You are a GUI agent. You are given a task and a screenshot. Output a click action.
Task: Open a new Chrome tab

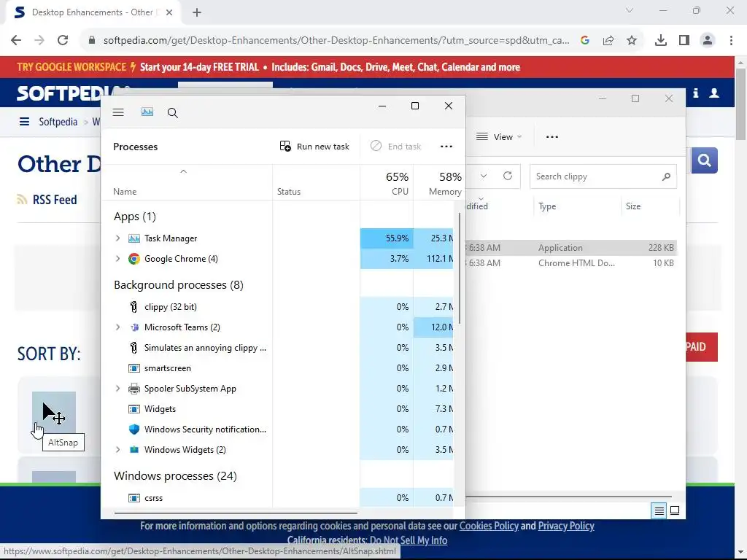tap(197, 12)
